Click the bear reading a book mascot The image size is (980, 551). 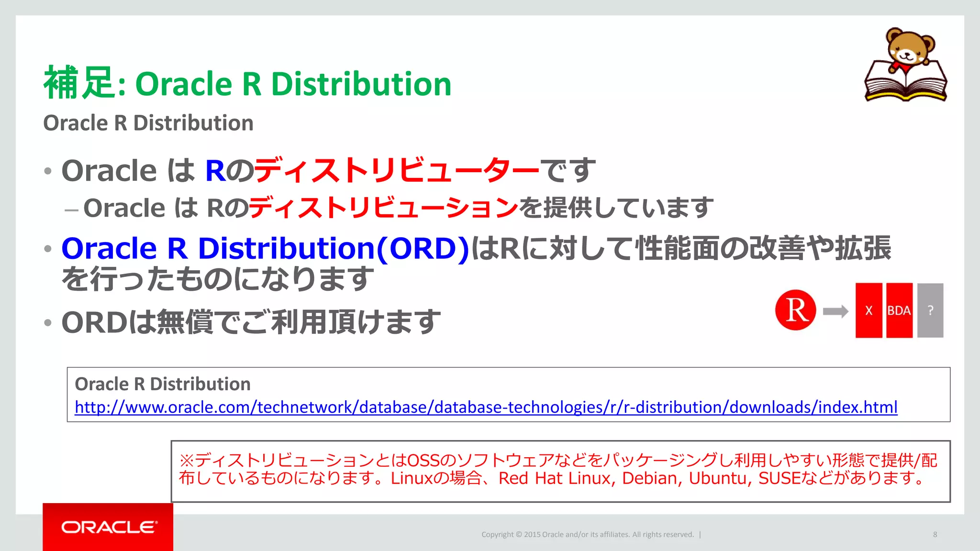[x=905, y=65]
